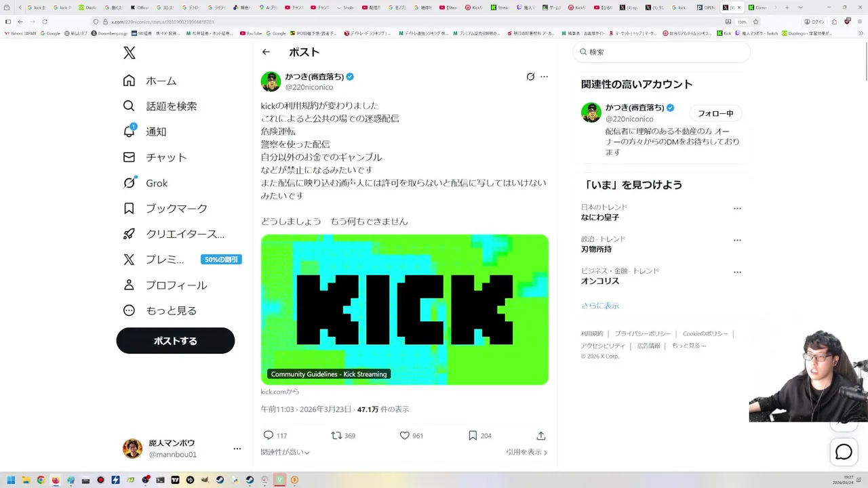Screen dimensions: 868x488
Task: Open アクセシビリティ footer link
Action: pos(603,346)
